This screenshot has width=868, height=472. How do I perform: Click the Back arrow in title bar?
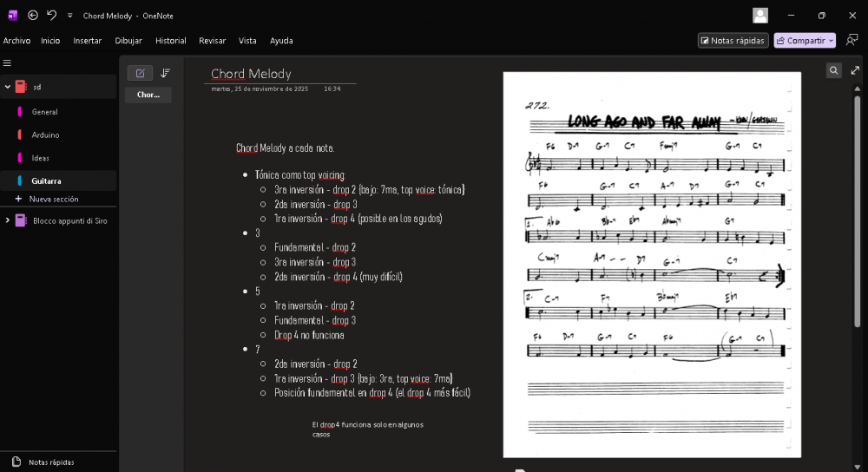coord(33,15)
